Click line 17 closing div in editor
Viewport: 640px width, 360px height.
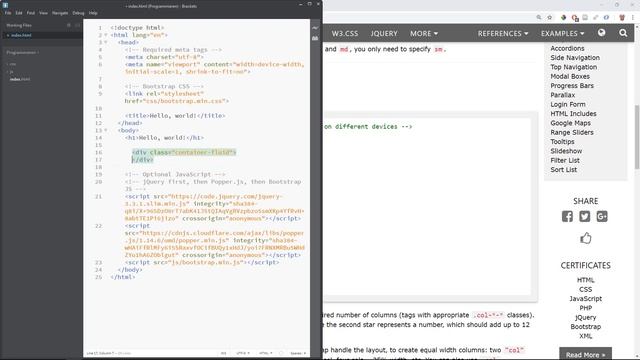click(x=142, y=160)
